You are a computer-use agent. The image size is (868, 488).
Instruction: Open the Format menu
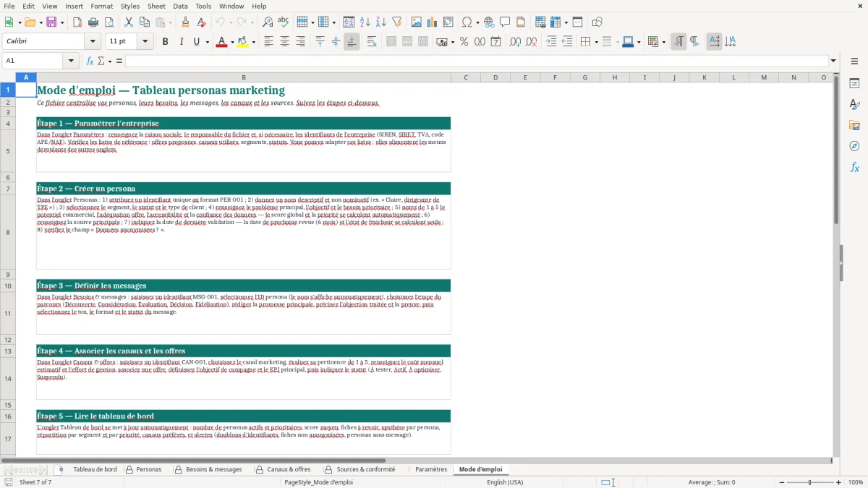(x=101, y=6)
